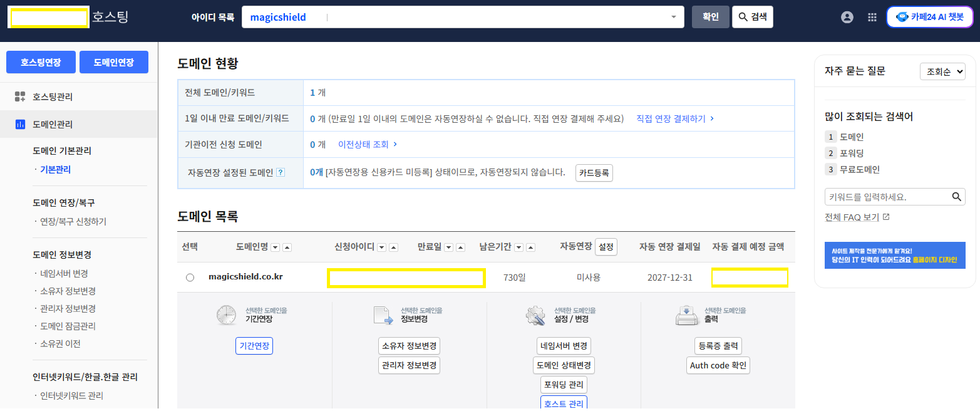
Task: Open the 아이디 목록 dropdown arrow
Action: 674,17
